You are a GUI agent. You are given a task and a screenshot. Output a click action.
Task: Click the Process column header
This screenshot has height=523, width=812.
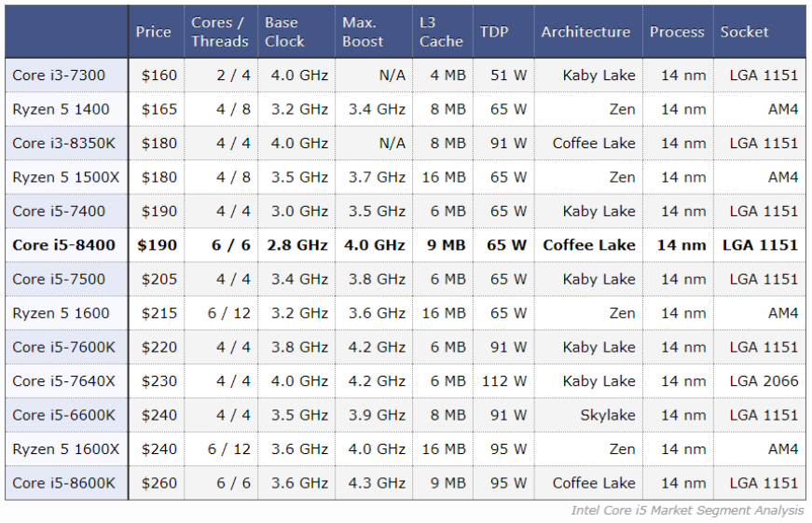(x=677, y=32)
